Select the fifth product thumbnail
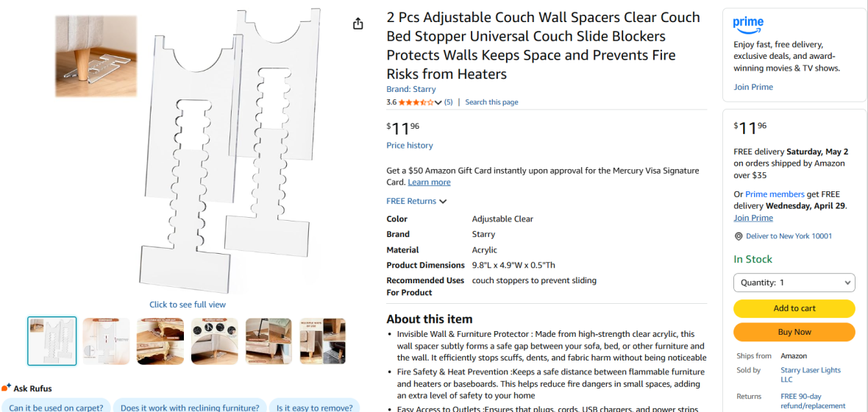This screenshot has width=868, height=412. coord(269,341)
